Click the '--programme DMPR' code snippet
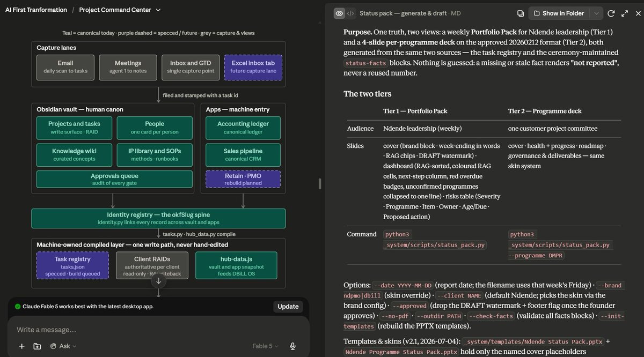Image resolution: width=644 pixels, height=357 pixels. coord(537,255)
